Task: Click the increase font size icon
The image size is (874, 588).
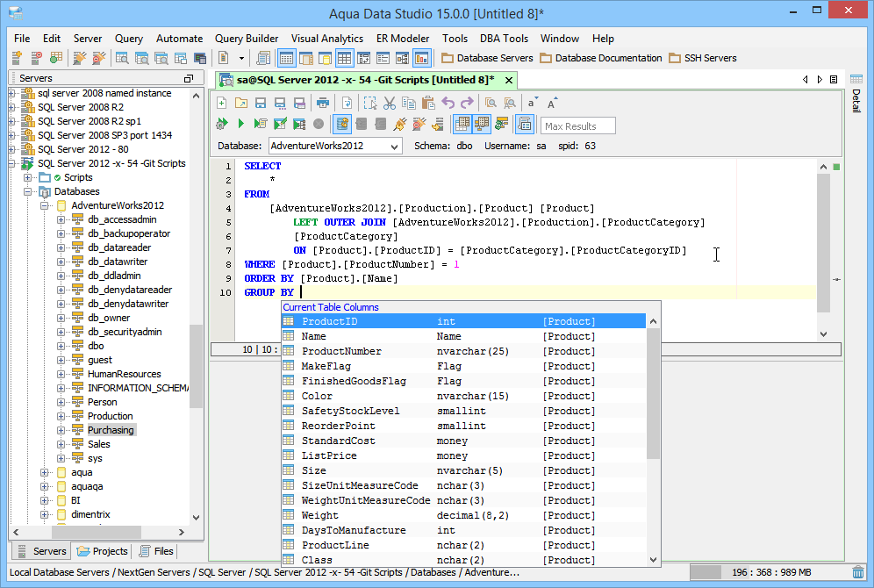Action: point(553,103)
